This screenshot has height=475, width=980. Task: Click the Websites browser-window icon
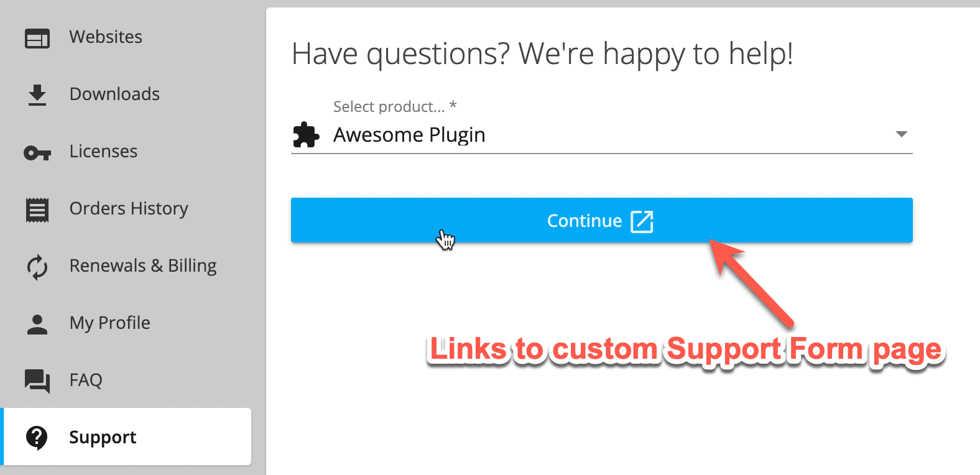(37, 39)
